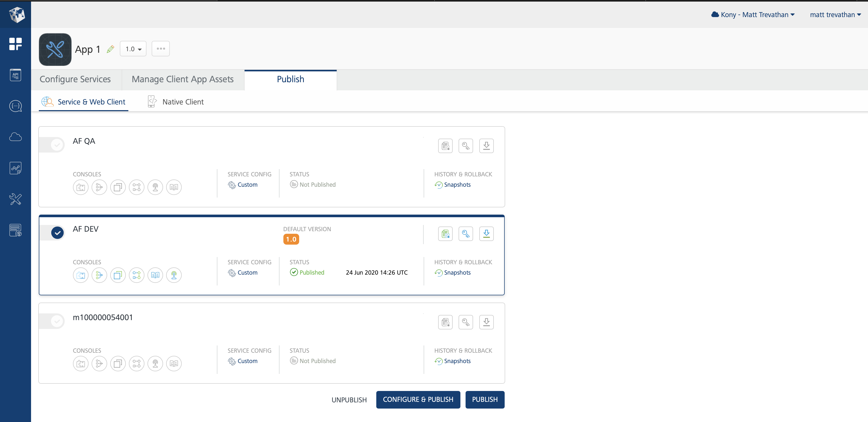
Task: Open the analytics icon in the left sidebar
Action: tap(15, 168)
